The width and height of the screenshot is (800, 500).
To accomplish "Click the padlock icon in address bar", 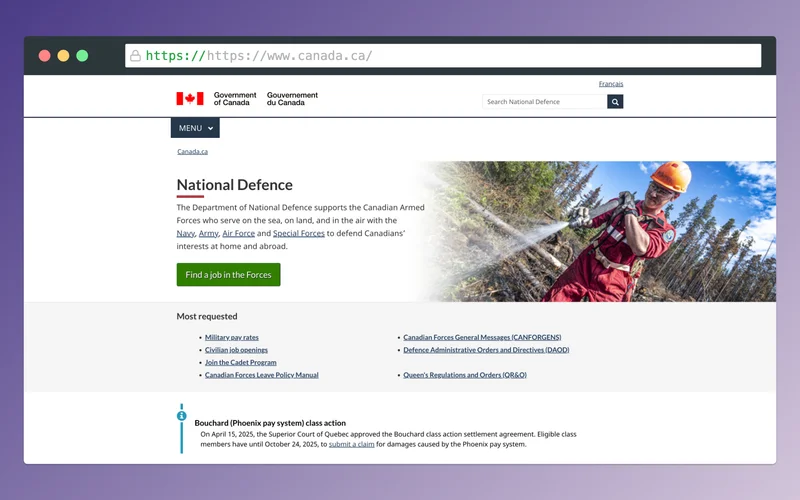I will 135,56.
